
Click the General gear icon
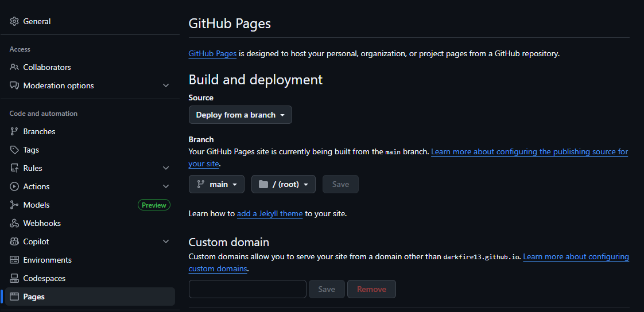coord(14,21)
